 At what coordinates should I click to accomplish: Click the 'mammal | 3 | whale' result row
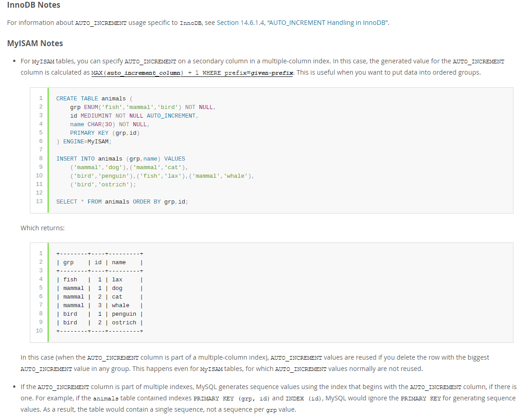point(100,306)
